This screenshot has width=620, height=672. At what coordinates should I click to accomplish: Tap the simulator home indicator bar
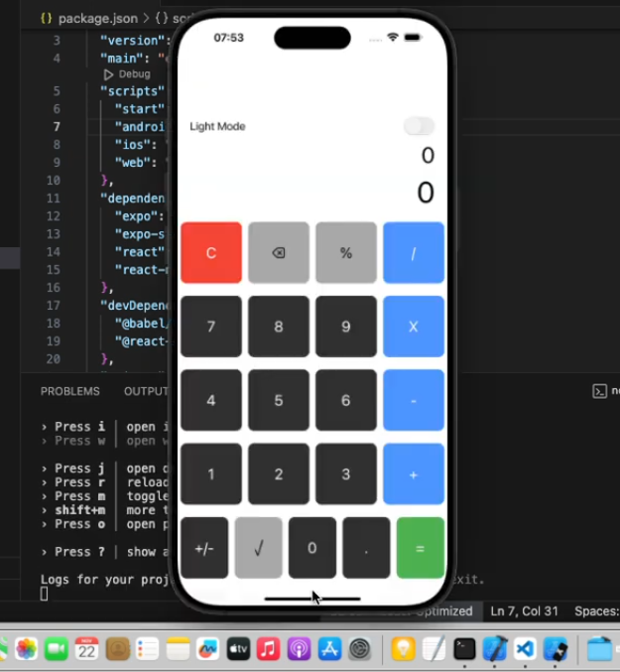pos(312,599)
